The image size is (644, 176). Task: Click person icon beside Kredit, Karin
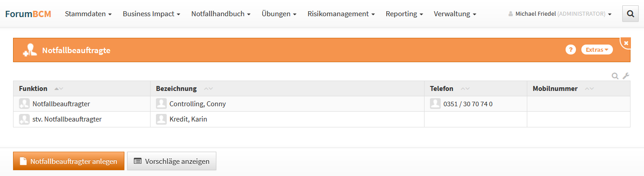tap(161, 119)
